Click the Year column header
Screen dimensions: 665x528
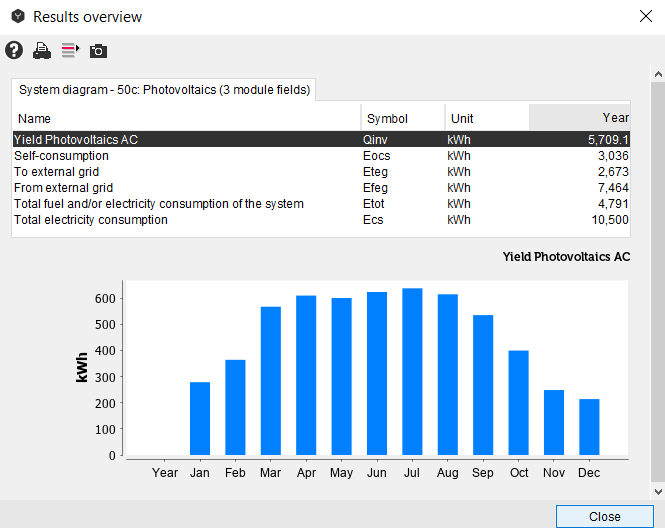click(x=580, y=118)
